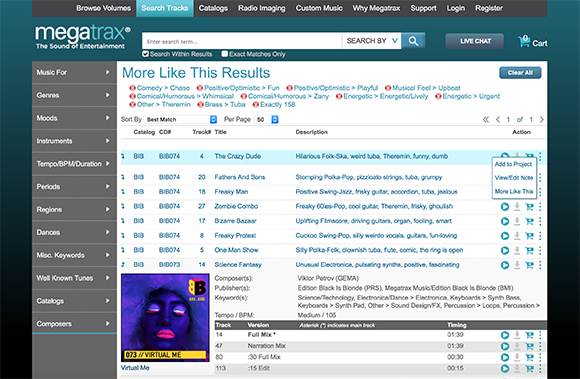Open the shopping cart
The image size is (580, 379).
(532, 42)
